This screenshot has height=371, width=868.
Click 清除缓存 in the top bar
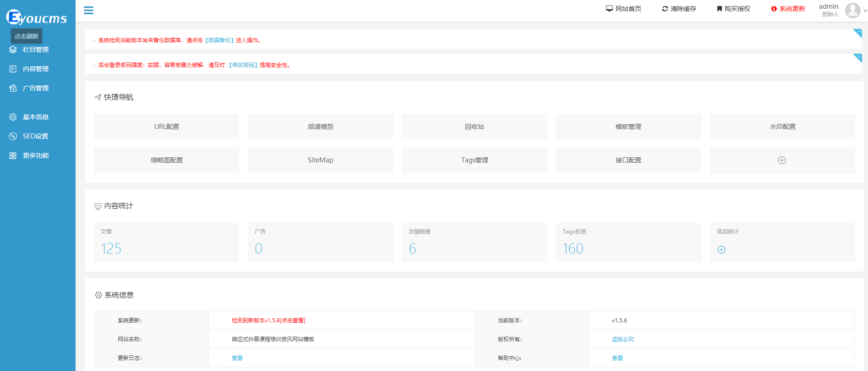tap(683, 9)
